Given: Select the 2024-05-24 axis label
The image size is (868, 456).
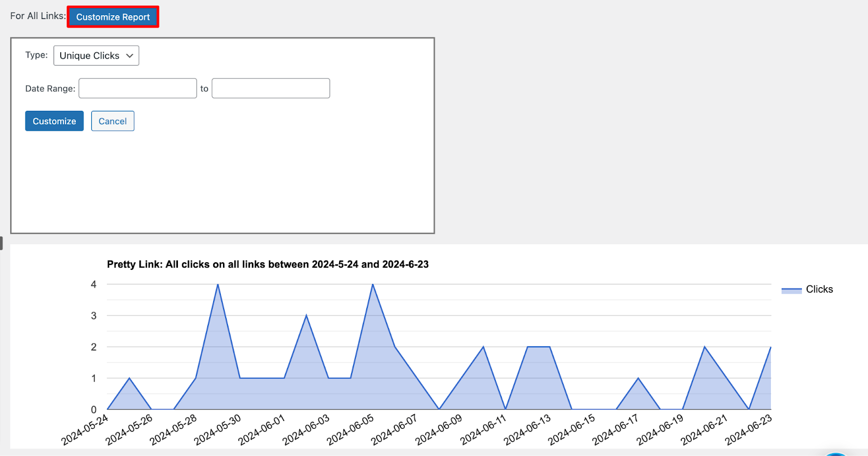Looking at the screenshot, I should (x=85, y=430).
